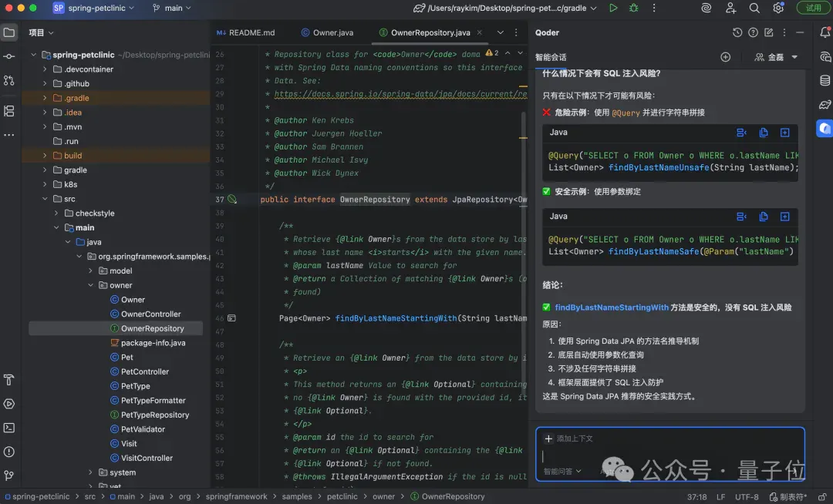This screenshot has height=504, width=833.
Task: Start debugging with the bug icon
Action: tap(633, 8)
